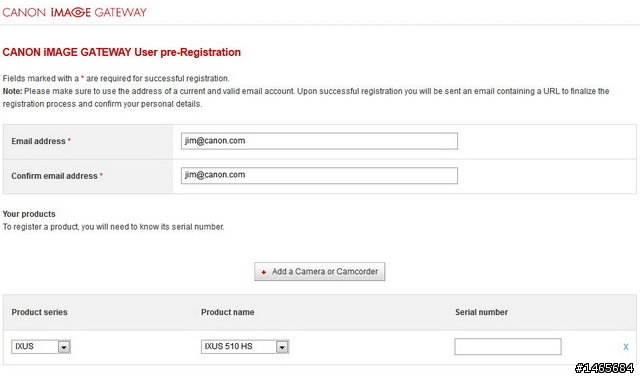Click the Your products section title

[x=29, y=214]
